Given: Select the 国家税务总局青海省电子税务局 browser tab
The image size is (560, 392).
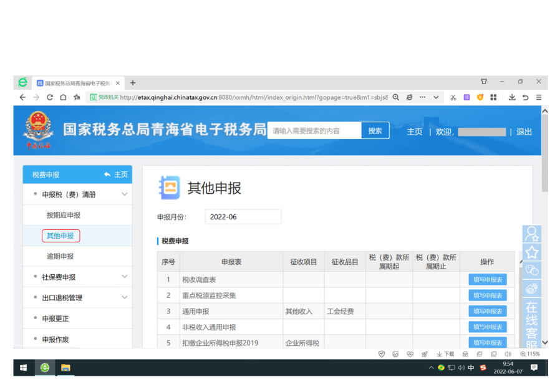Looking at the screenshot, I should pos(78,83).
